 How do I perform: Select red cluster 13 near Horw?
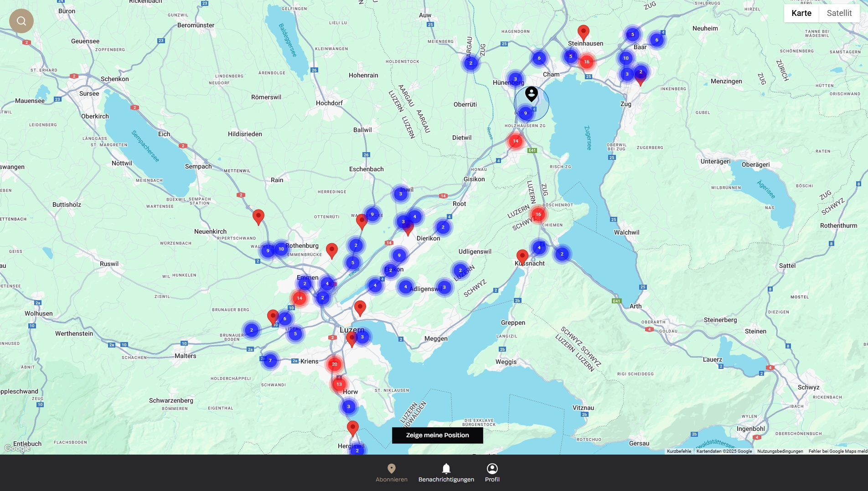[339, 384]
